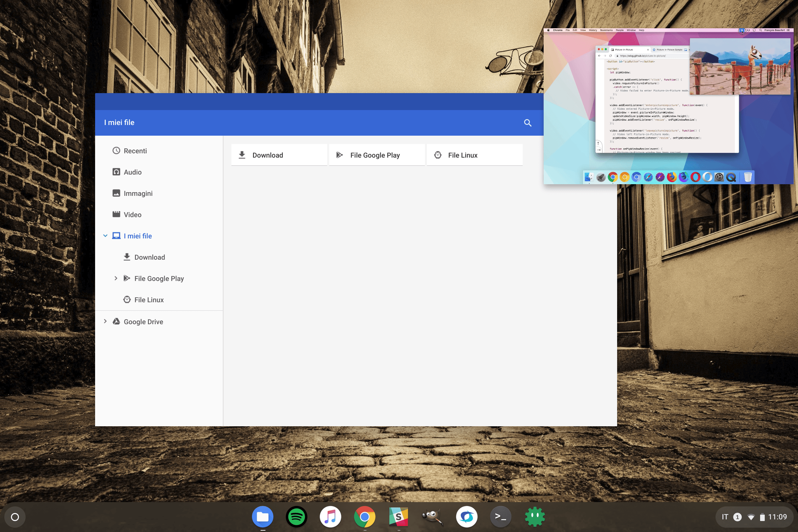Open the green gear-shaped app on the shelf
Image resolution: width=798 pixels, height=532 pixels.
tap(535, 516)
